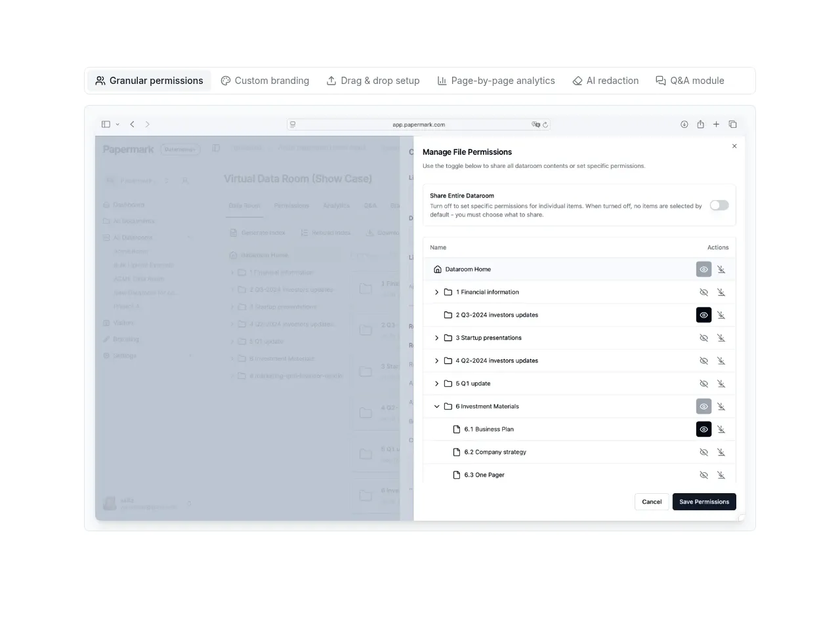Viewport: 840px width, 644px height.
Task: Open the browser downloads icon
Action: coord(684,125)
